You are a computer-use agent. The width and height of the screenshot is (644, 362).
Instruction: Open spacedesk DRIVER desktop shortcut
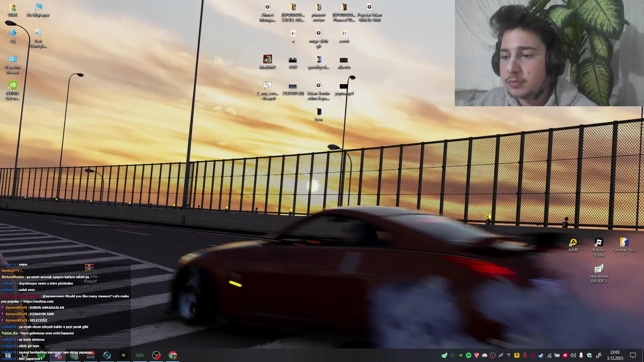(599, 274)
